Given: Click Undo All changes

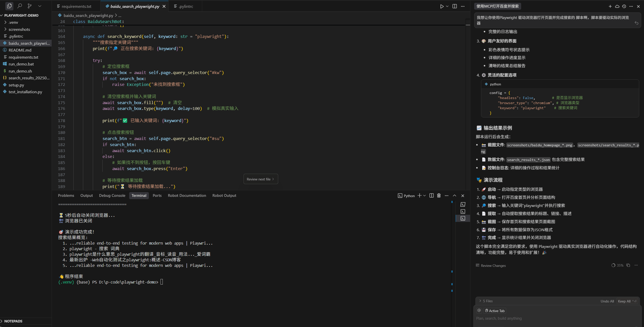Looking at the screenshot, I should click(x=607, y=301).
